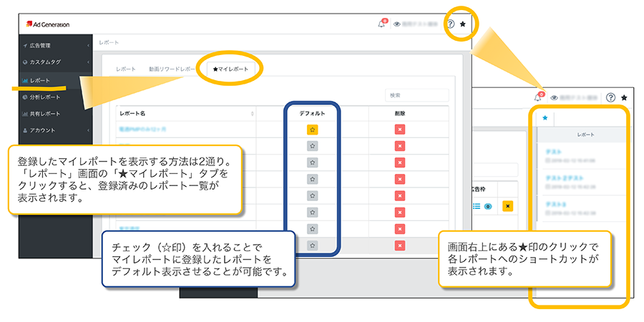Click the レポート header in shortcut panel
Screen dimensions: 644x322
585,135
